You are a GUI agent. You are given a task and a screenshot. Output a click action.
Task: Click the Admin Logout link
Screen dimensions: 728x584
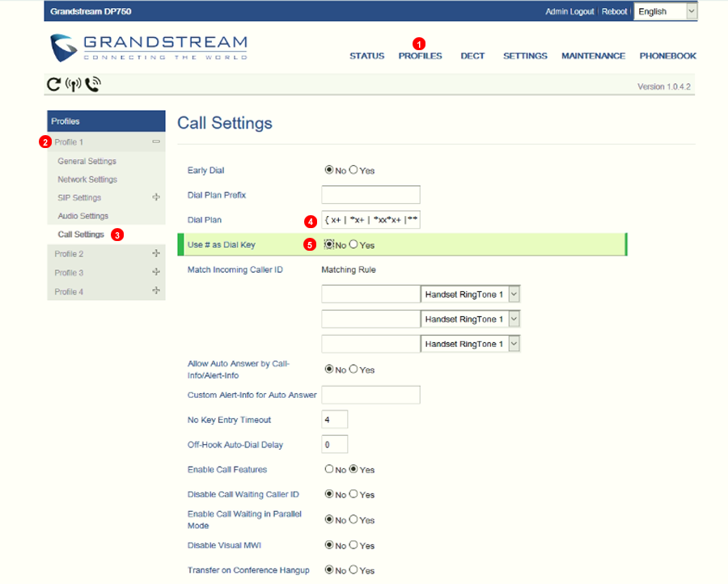coord(569,11)
